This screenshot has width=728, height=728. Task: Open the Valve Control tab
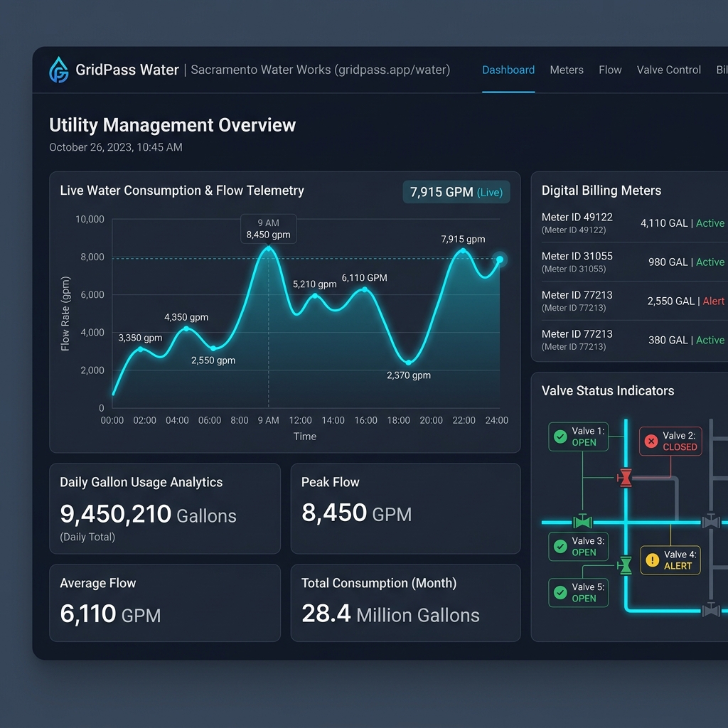[x=668, y=70]
